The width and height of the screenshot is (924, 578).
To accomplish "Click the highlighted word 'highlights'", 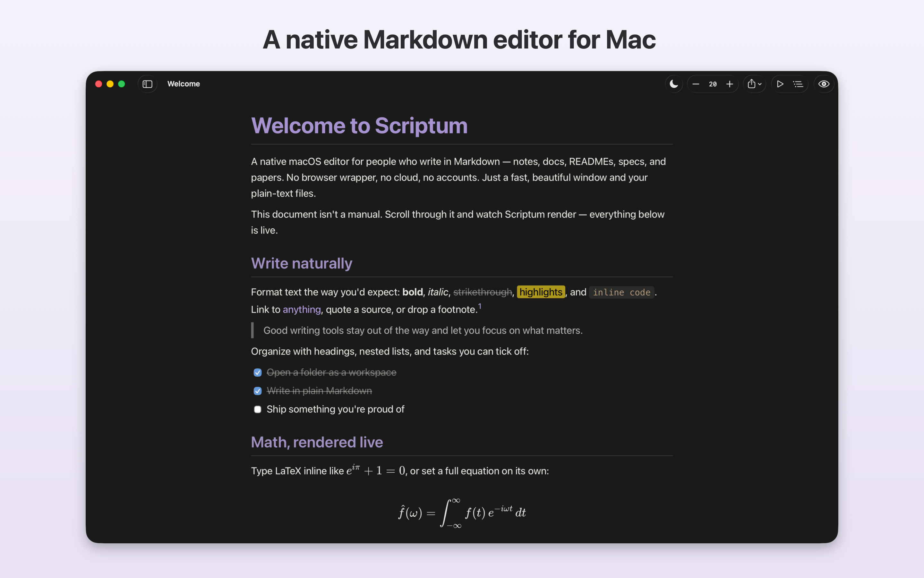I will pos(541,292).
